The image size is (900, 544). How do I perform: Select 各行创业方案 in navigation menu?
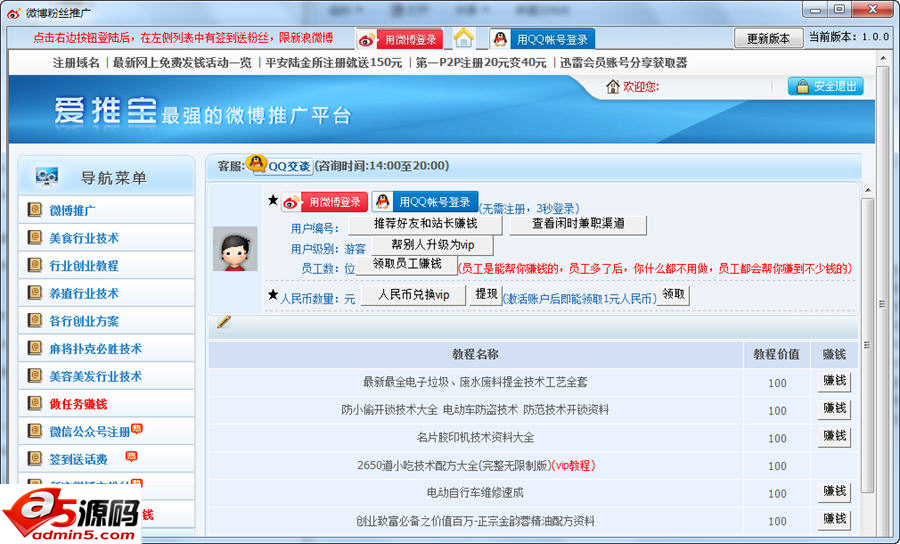pyautogui.click(x=84, y=321)
